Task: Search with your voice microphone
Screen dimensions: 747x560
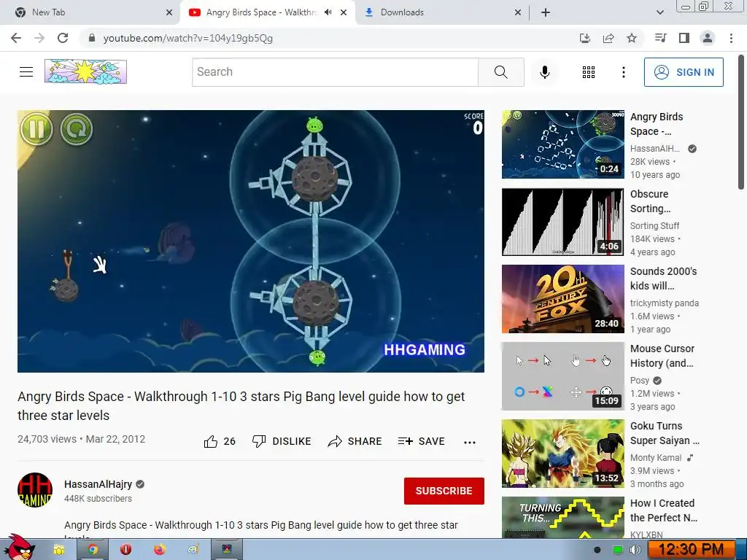Action: [544, 72]
